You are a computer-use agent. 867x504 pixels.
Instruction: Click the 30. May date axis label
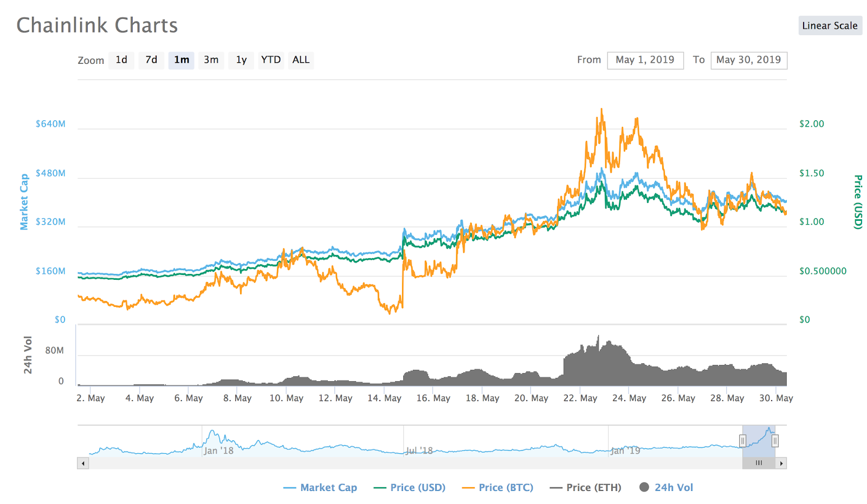(x=776, y=398)
